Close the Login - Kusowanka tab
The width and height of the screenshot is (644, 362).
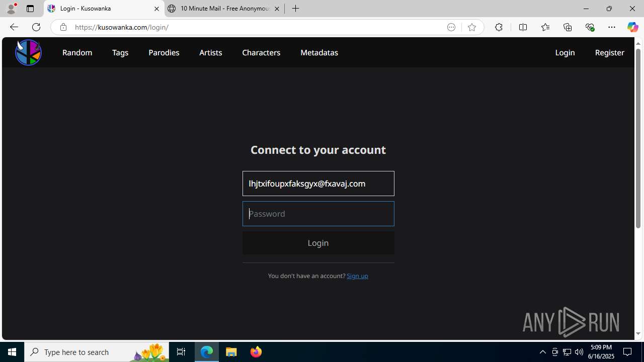click(156, 9)
